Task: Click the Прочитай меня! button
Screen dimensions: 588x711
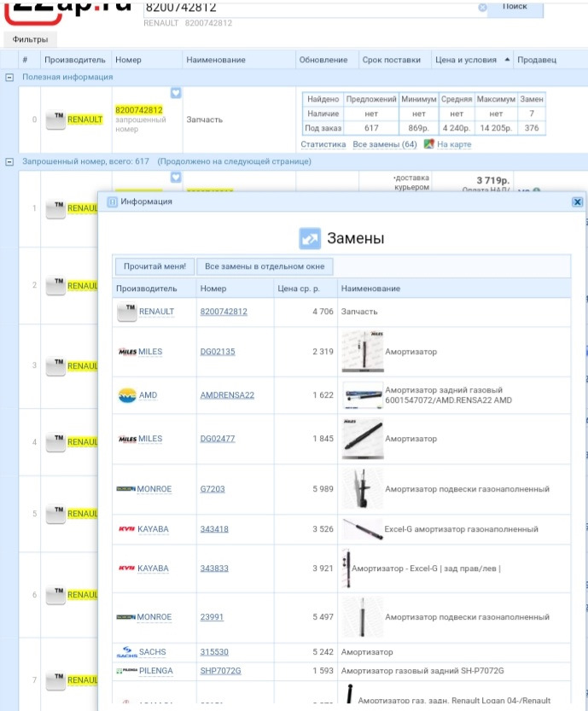Action: [x=154, y=266]
